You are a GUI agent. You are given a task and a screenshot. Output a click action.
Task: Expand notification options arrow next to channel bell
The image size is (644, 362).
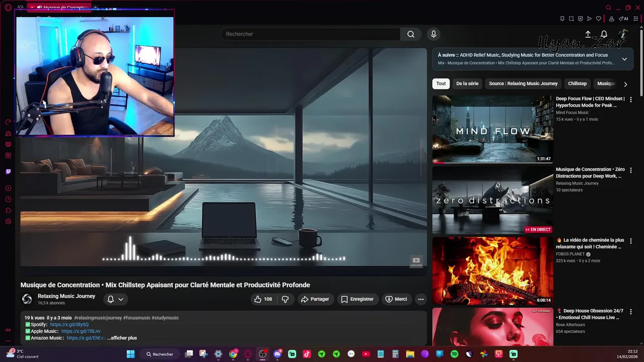121,299
